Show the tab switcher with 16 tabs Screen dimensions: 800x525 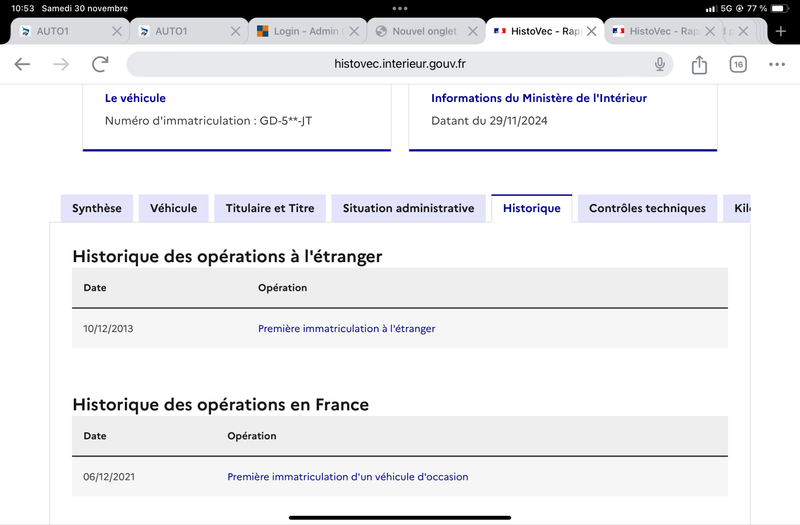point(738,64)
